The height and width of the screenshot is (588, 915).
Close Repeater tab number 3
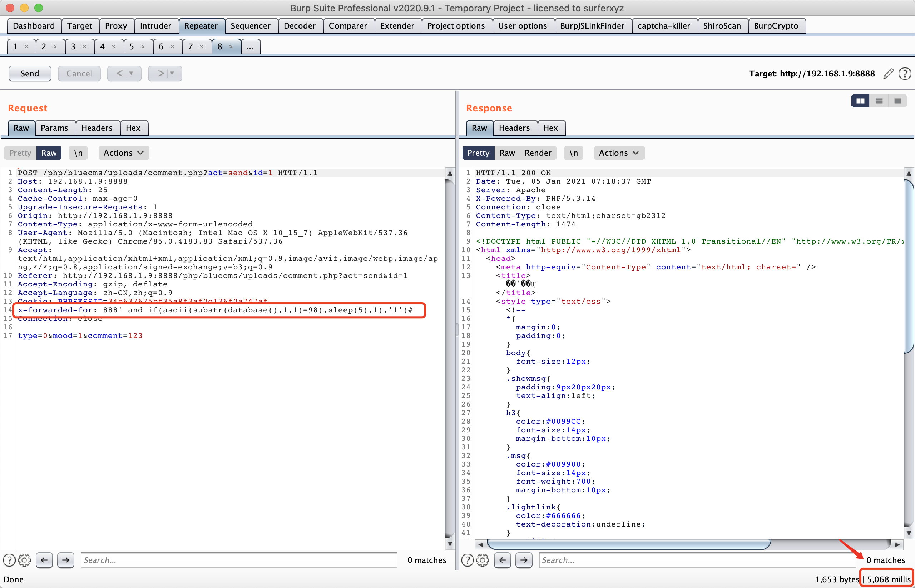84,46
